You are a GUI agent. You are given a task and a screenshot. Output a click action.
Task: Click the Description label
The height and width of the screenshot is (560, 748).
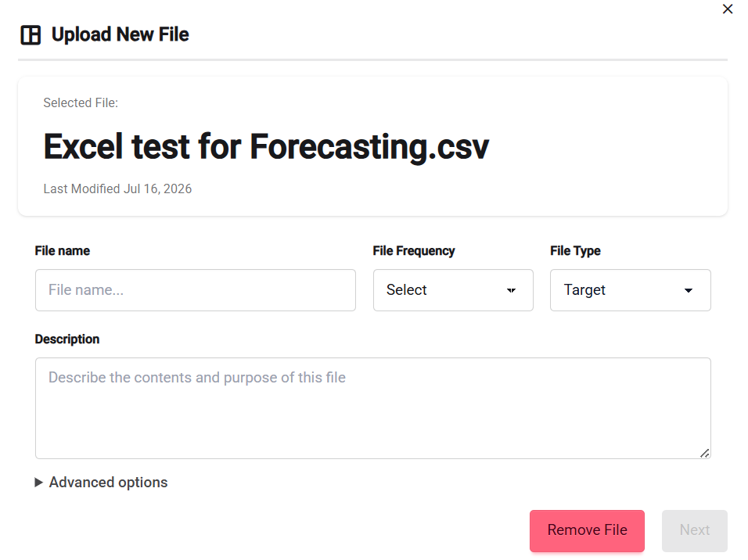(67, 339)
